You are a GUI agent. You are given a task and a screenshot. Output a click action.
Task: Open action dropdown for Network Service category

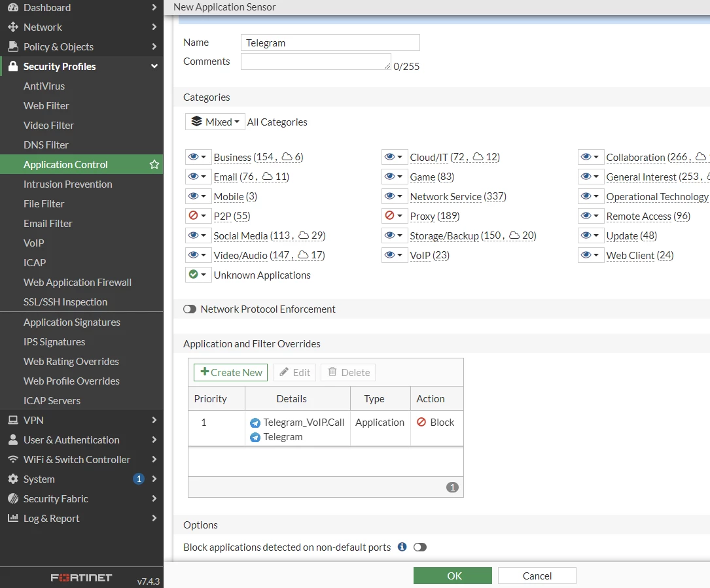[395, 196]
